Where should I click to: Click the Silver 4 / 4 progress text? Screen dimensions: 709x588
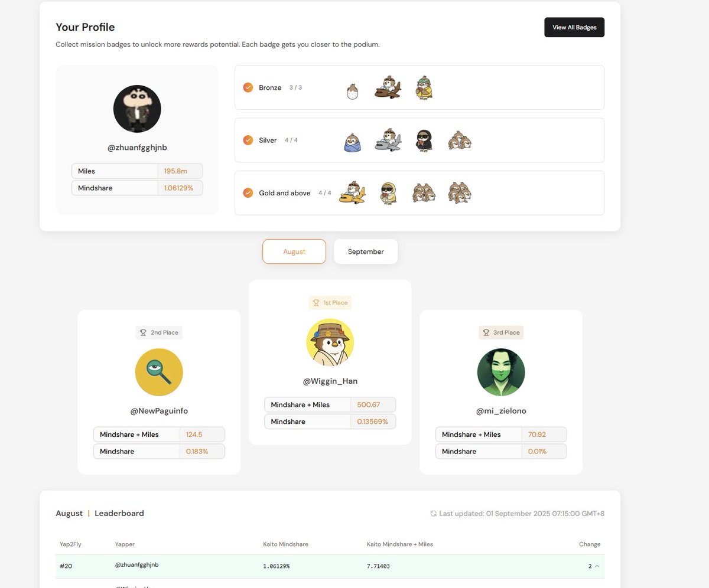click(x=291, y=141)
